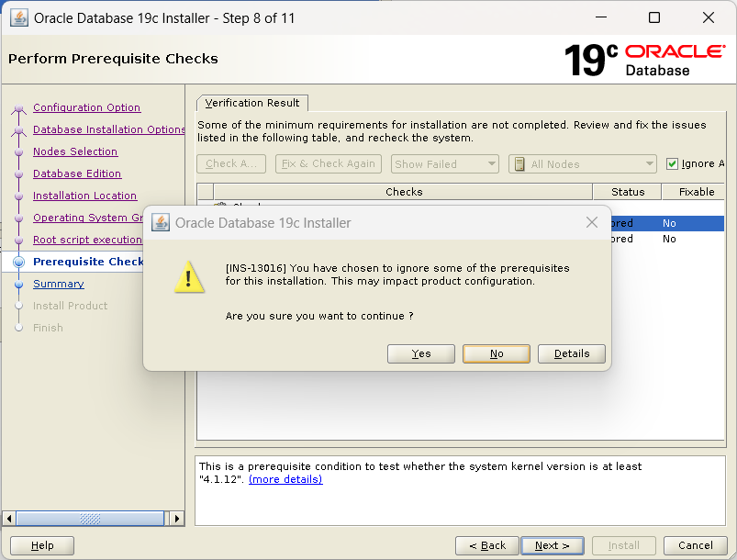Go to Configuration Option step
The height and width of the screenshot is (560, 737).
click(x=86, y=107)
